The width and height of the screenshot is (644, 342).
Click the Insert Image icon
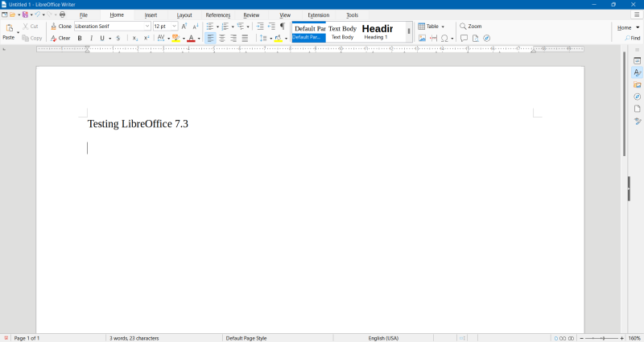click(x=422, y=38)
